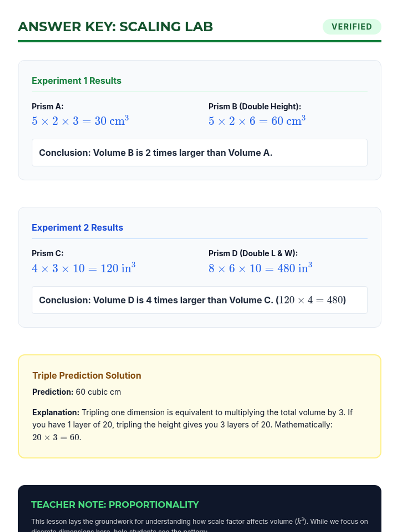Select the 480 in³ Prism D equation
This screenshot has height=532, width=399.
260,268
